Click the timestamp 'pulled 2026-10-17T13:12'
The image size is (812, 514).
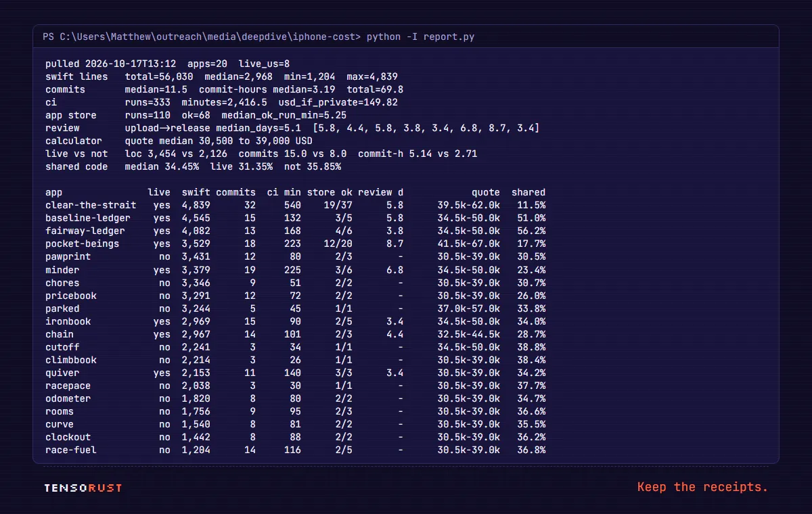pos(110,64)
